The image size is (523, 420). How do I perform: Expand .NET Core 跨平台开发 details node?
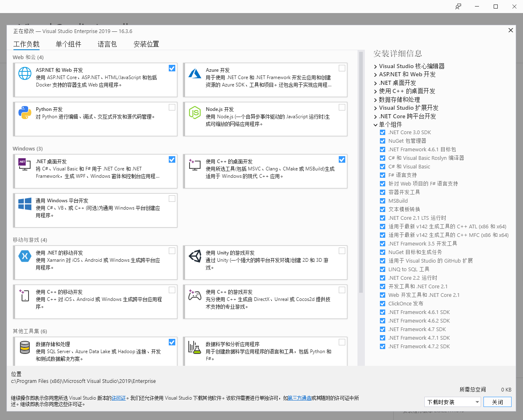tap(375, 117)
